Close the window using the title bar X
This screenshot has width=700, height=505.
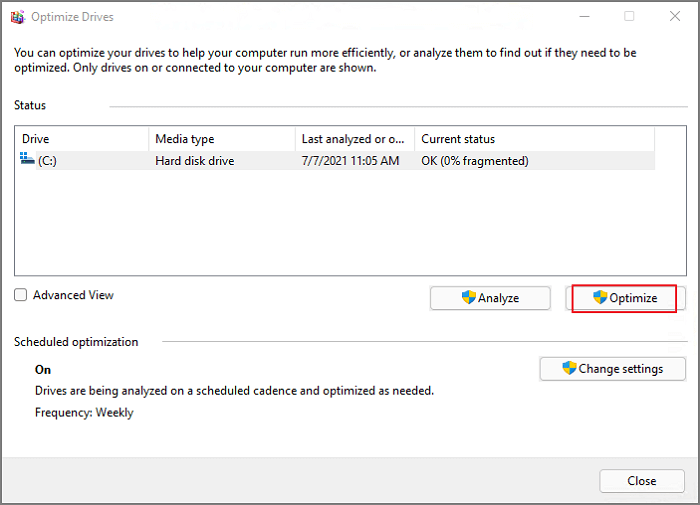[675, 17]
